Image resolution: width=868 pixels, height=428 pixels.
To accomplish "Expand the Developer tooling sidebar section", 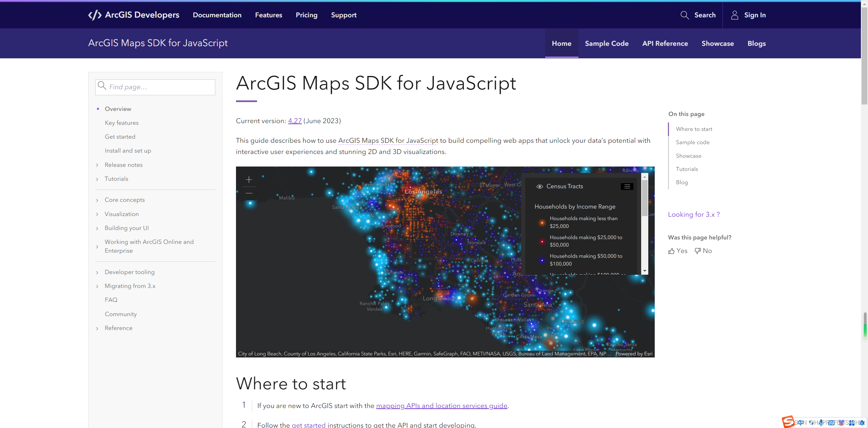I will [x=97, y=272].
